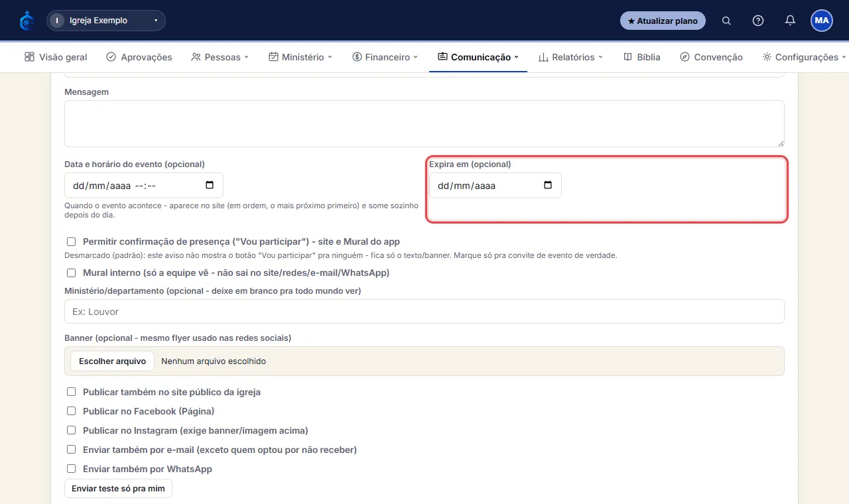849x504 pixels.
Task: Expand the Financeiro menu chevron
Action: pyautogui.click(x=416, y=57)
